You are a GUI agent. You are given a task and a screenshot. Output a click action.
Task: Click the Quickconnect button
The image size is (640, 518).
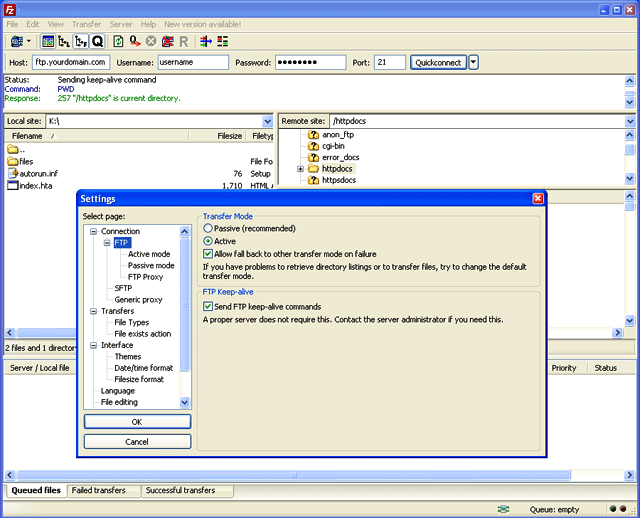point(438,62)
